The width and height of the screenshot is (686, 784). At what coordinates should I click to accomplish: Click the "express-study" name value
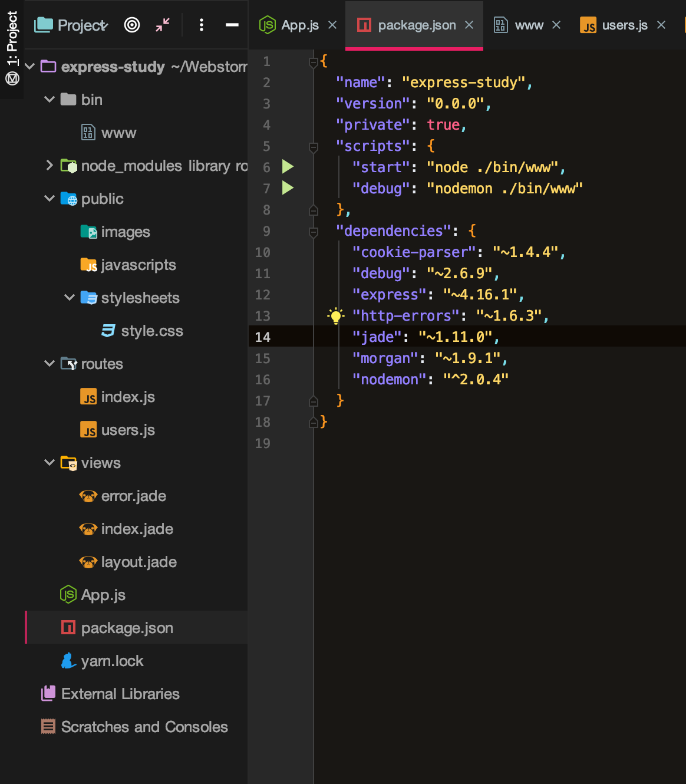[463, 83]
